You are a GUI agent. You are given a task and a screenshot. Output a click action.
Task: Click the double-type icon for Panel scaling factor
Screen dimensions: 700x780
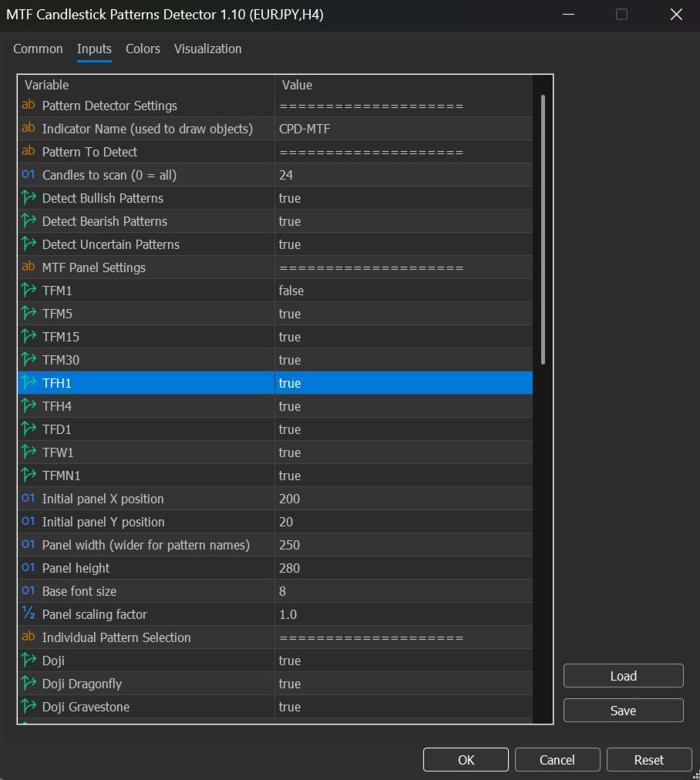pos(29,614)
